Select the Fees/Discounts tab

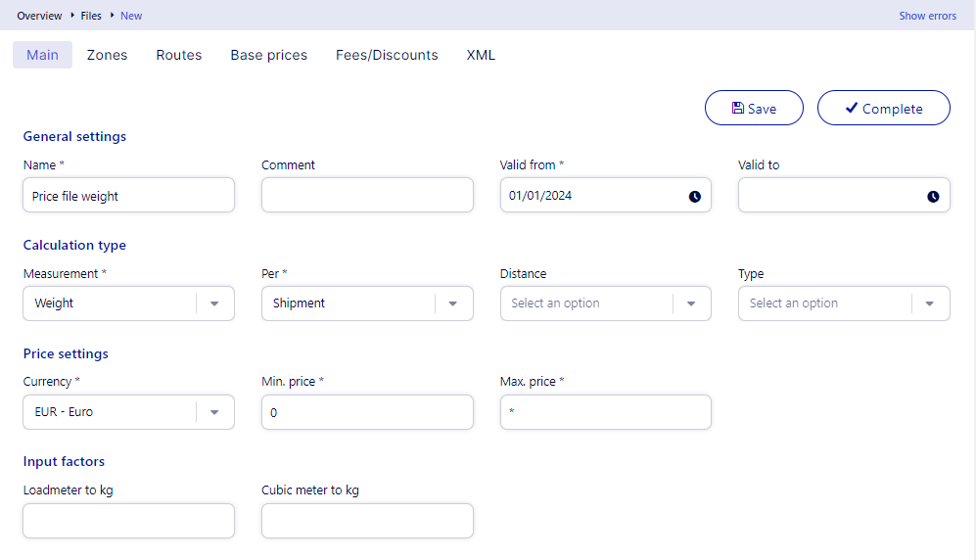click(387, 55)
